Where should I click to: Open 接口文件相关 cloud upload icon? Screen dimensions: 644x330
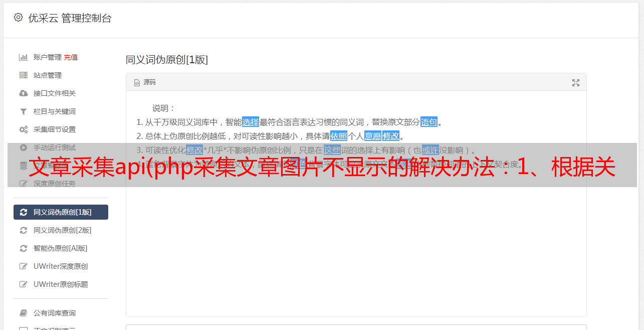[23, 93]
